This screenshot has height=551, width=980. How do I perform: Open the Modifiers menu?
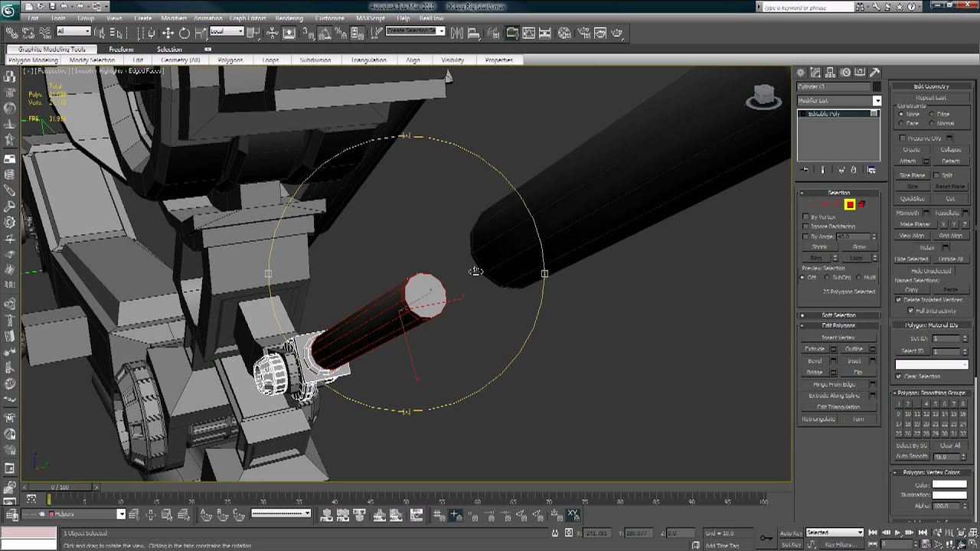[174, 18]
